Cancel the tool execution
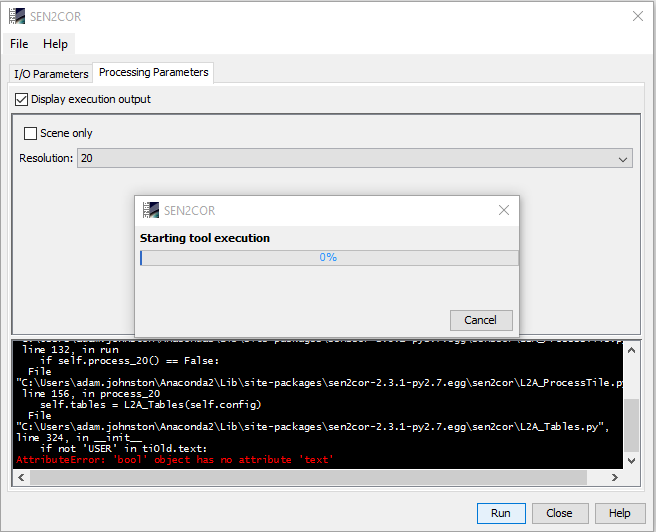 click(481, 320)
